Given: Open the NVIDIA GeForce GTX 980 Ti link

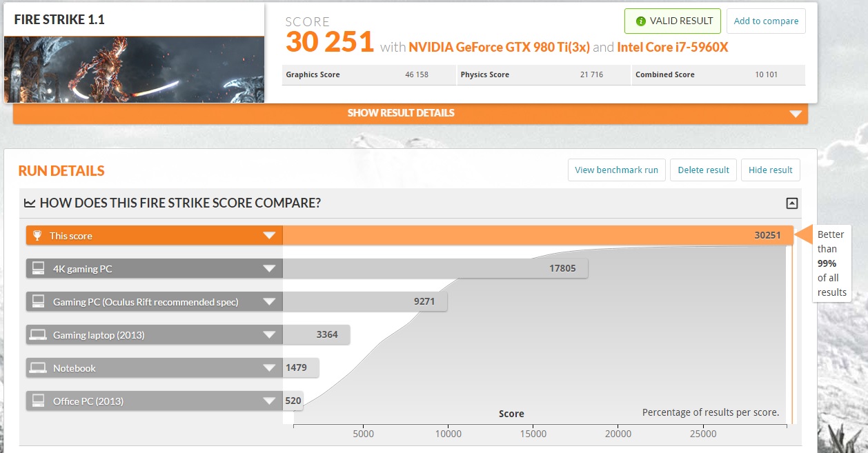Looking at the screenshot, I should coord(499,48).
